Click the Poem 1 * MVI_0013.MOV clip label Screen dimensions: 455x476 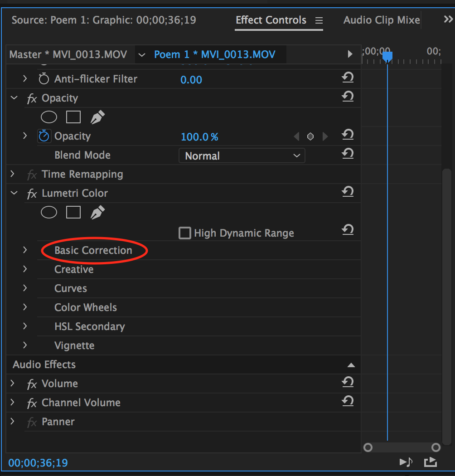(214, 54)
